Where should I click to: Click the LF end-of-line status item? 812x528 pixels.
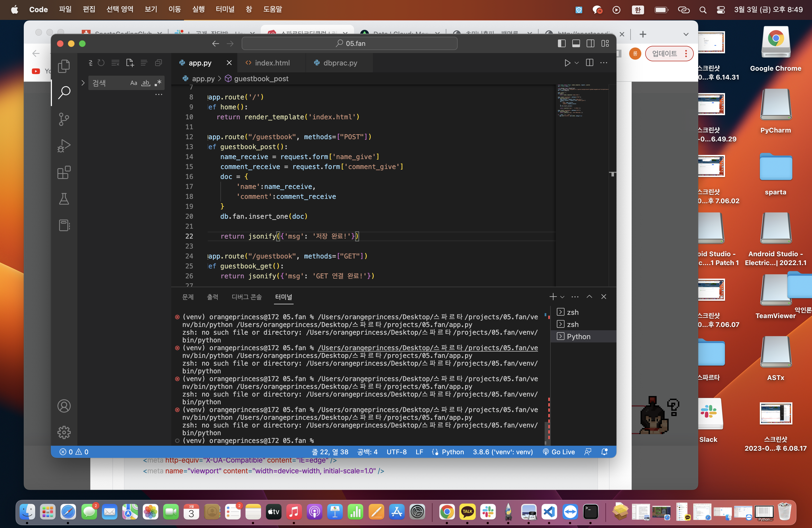click(419, 452)
